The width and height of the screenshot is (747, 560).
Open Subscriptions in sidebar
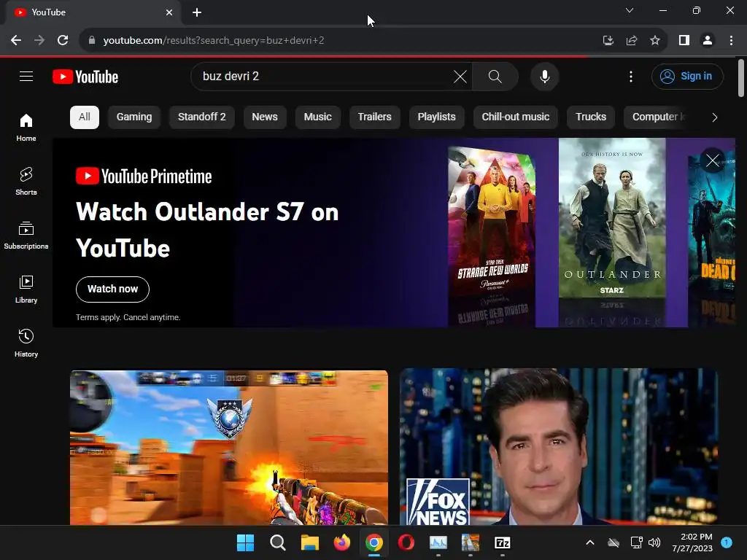[x=26, y=236]
